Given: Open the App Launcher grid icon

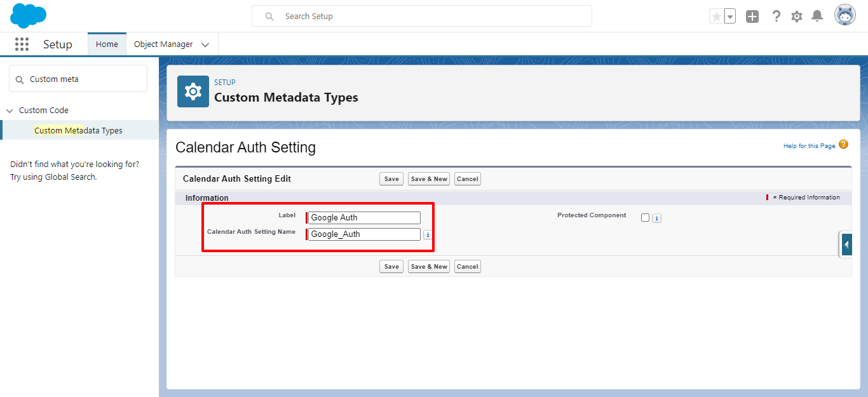Looking at the screenshot, I should (x=22, y=44).
